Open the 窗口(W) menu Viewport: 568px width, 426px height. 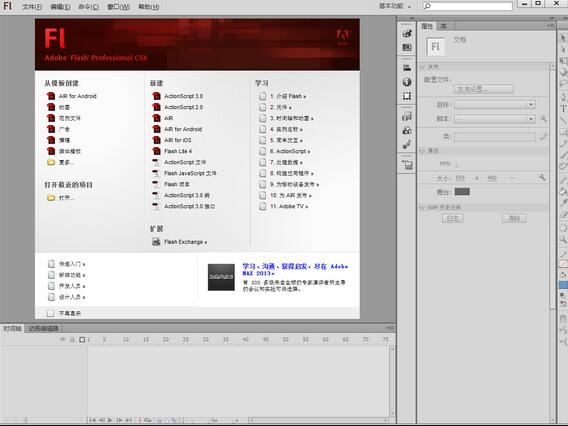pyautogui.click(x=118, y=7)
